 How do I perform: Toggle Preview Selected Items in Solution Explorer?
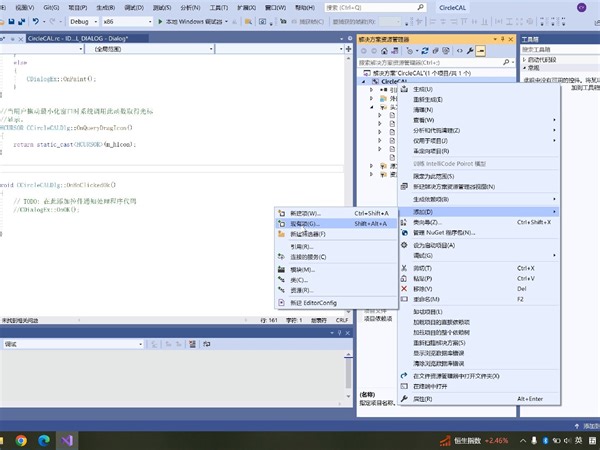point(481,51)
